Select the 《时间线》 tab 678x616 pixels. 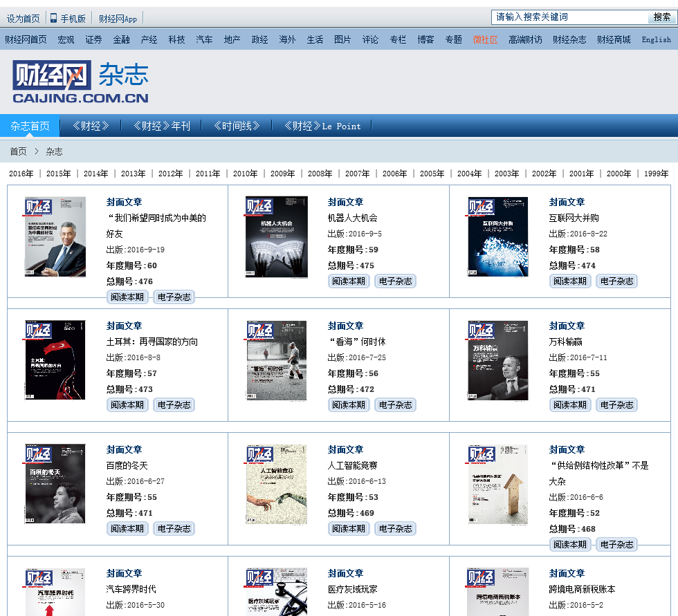coord(237,126)
